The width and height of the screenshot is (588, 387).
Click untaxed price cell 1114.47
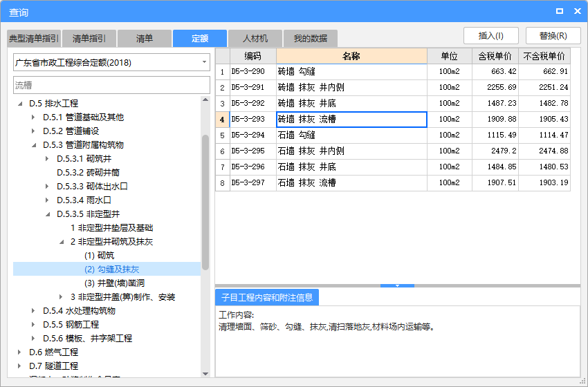(x=544, y=135)
